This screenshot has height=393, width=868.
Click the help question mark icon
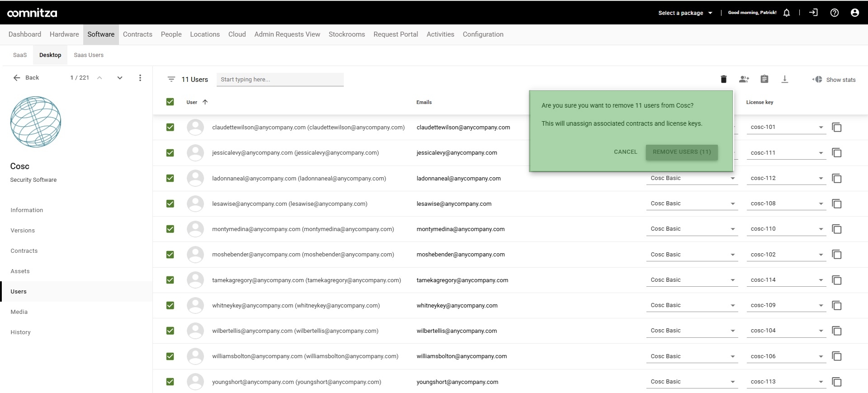coord(835,13)
